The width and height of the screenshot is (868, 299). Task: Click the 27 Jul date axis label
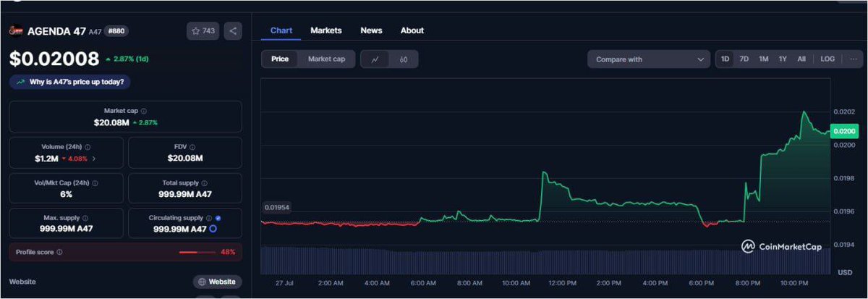pos(285,282)
